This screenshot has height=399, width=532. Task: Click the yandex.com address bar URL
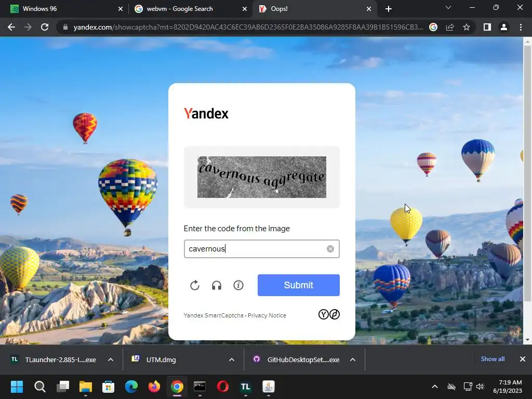(x=248, y=27)
